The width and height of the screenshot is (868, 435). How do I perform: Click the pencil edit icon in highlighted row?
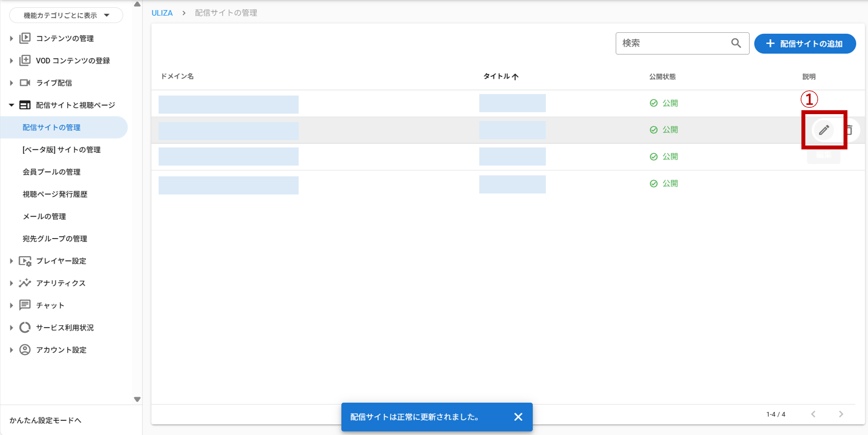pos(824,130)
